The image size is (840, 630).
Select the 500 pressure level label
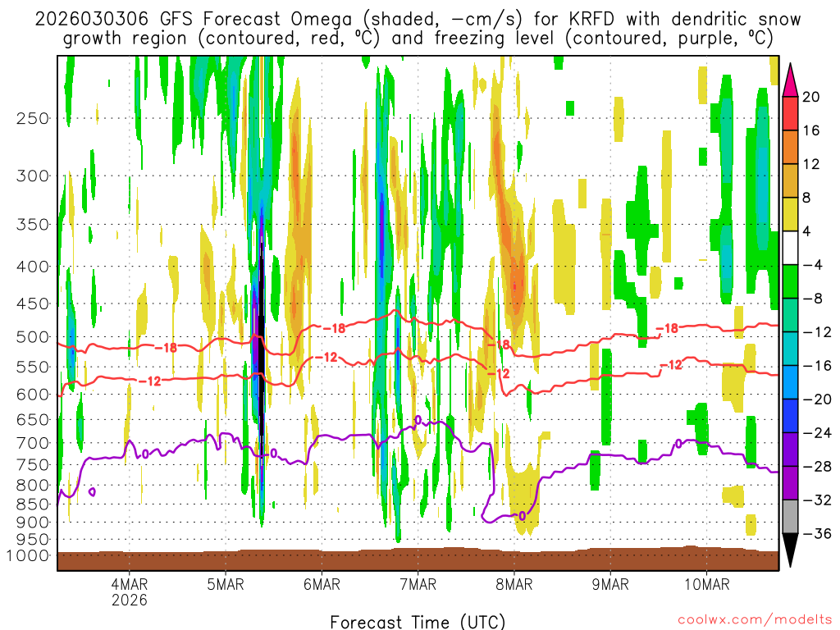[33, 337]
